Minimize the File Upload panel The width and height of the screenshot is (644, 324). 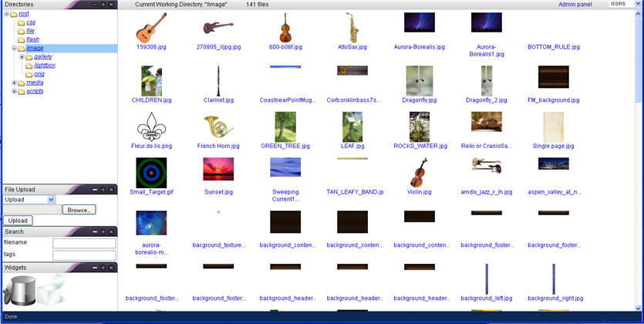click(94, 189)
